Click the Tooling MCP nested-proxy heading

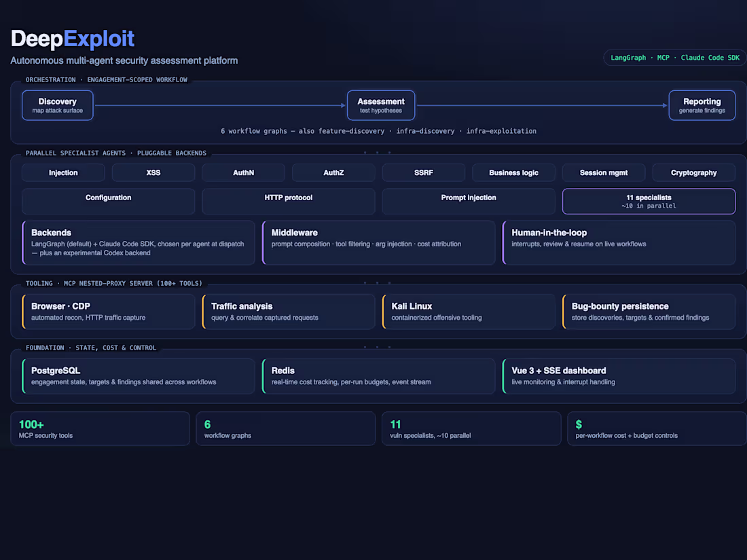click(114, 283)
